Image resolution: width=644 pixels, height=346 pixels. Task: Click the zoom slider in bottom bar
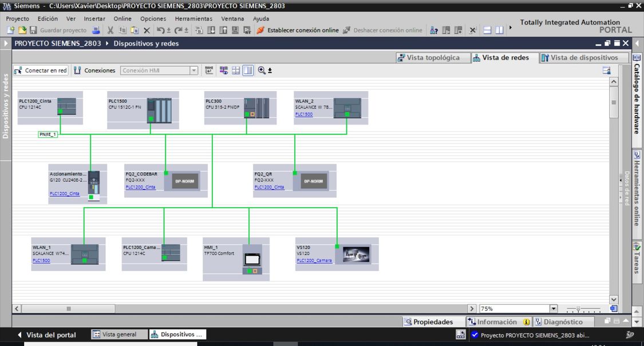click(x=579, y=309)
